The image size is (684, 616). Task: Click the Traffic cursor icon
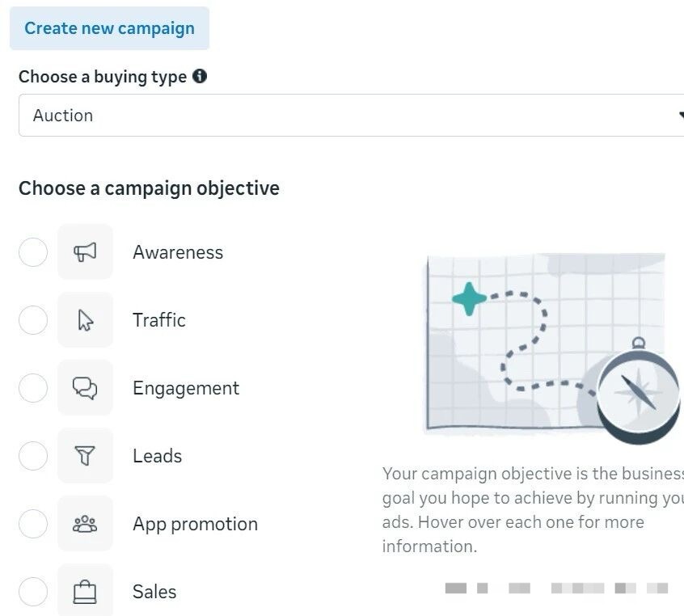pyautogui.click(x=85, y=320)
